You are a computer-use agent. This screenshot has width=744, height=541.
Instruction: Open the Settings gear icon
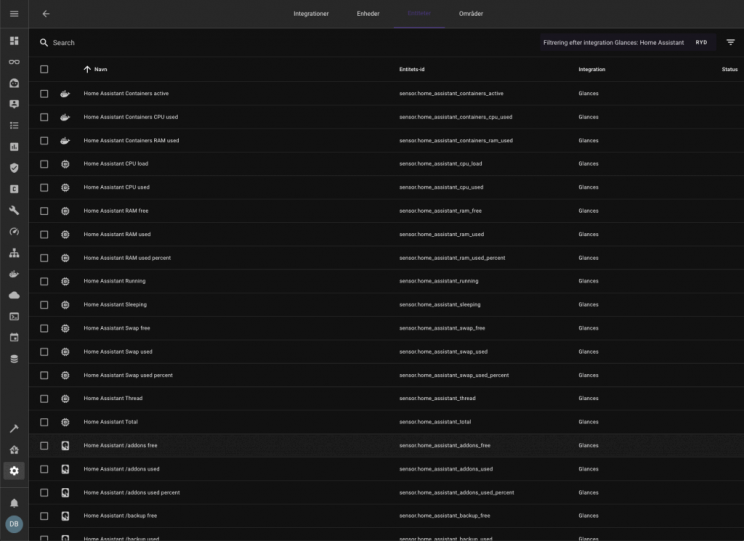pos(14,471)
